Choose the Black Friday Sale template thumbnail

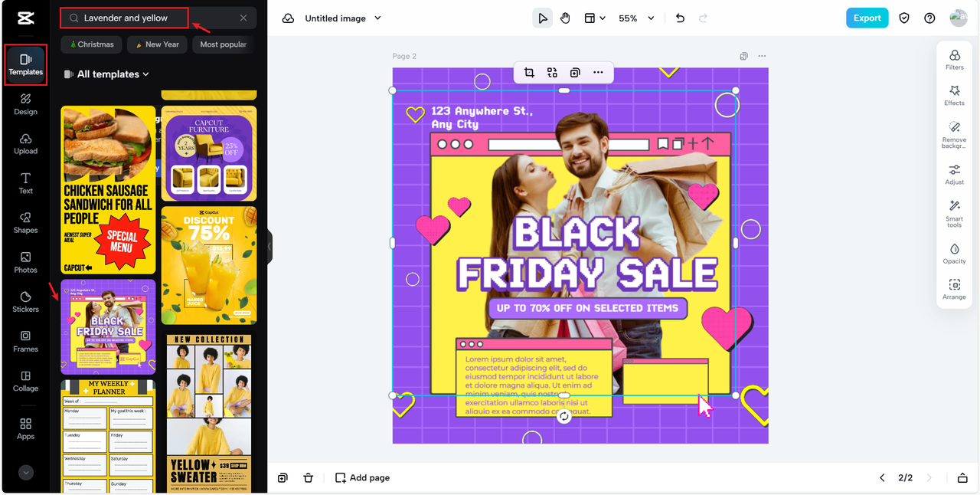pos(108,326)
